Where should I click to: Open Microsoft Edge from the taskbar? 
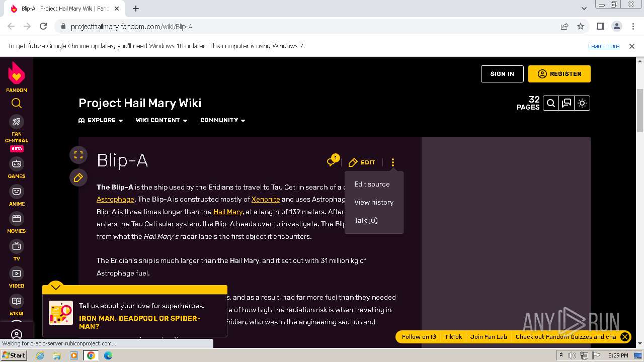point(108,355)
